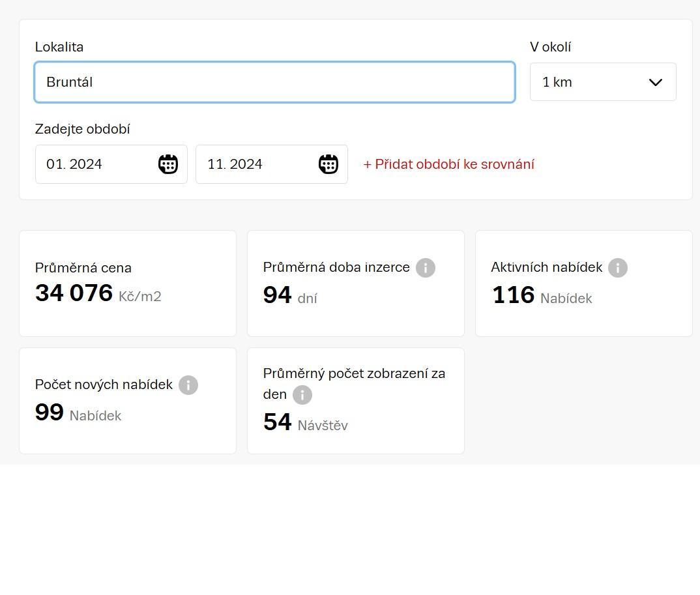Click the Lokalita label
This screenshot has width=700, height=595.
tap(59, 47)
